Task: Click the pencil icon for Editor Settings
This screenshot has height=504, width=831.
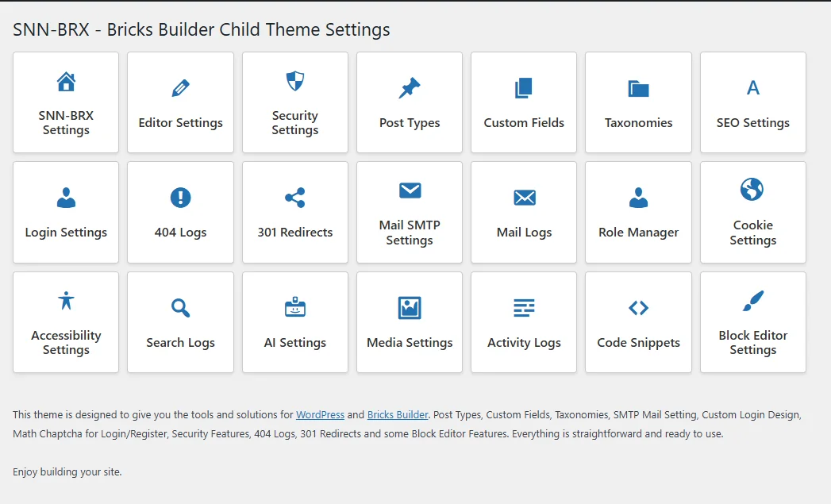Action: tap(180, 88)
